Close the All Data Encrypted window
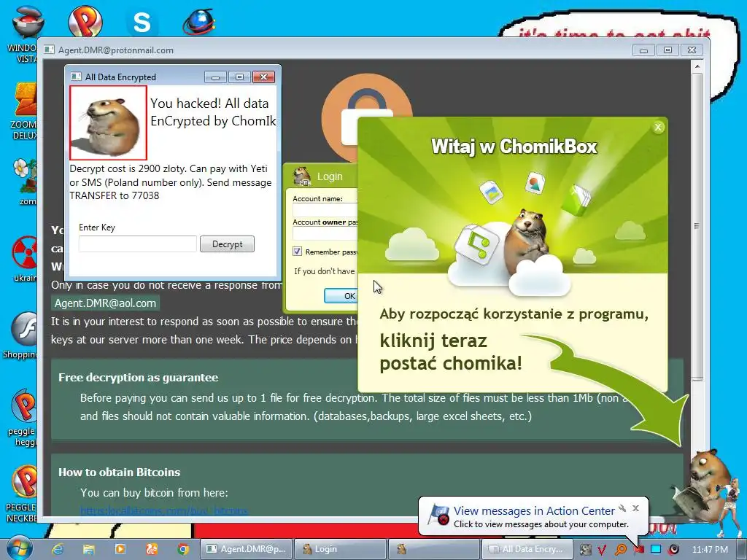Image resolution: width=747 pixels, height=560 pixels. point(263,77)
